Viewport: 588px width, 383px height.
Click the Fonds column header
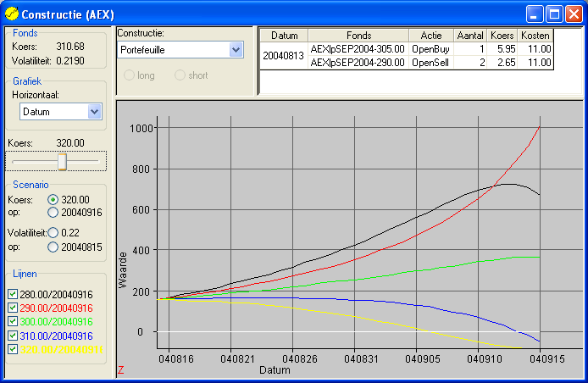[358, 36]
